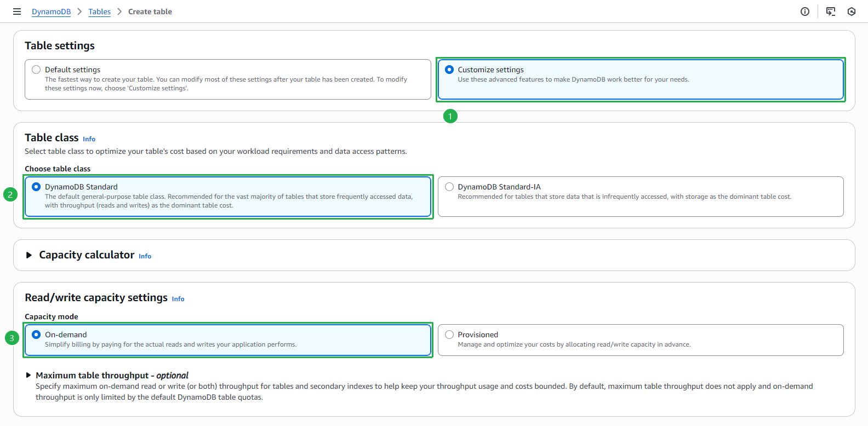This screenshot has height=426, width=868.
Task: Click the 'Capacity mode' label
Action: coord(52,316)
